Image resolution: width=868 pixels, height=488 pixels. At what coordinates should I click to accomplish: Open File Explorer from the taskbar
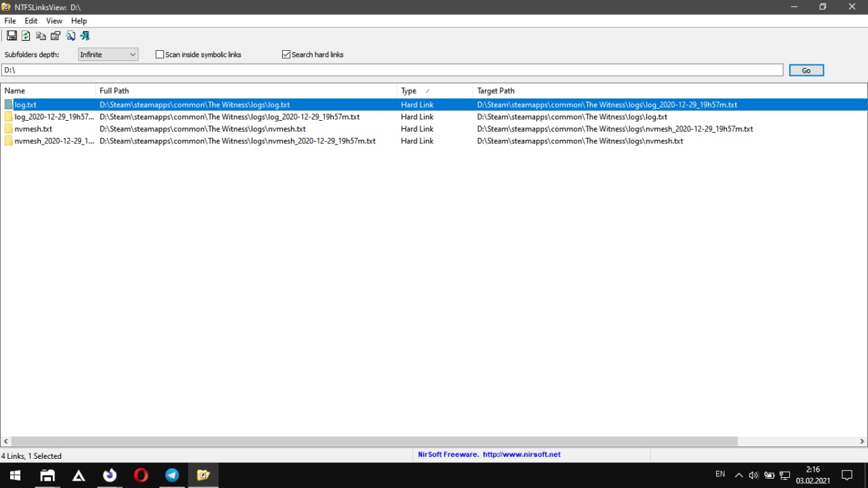click(47, 475)
